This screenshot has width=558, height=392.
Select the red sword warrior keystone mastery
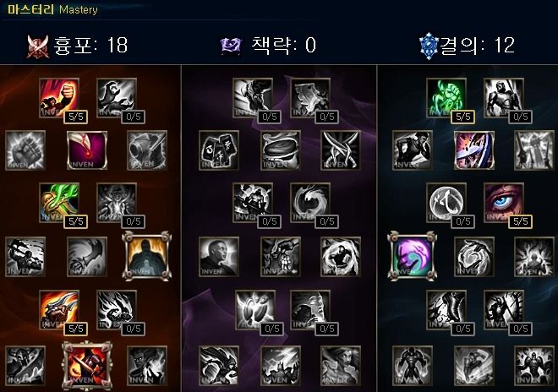point(87,366)
